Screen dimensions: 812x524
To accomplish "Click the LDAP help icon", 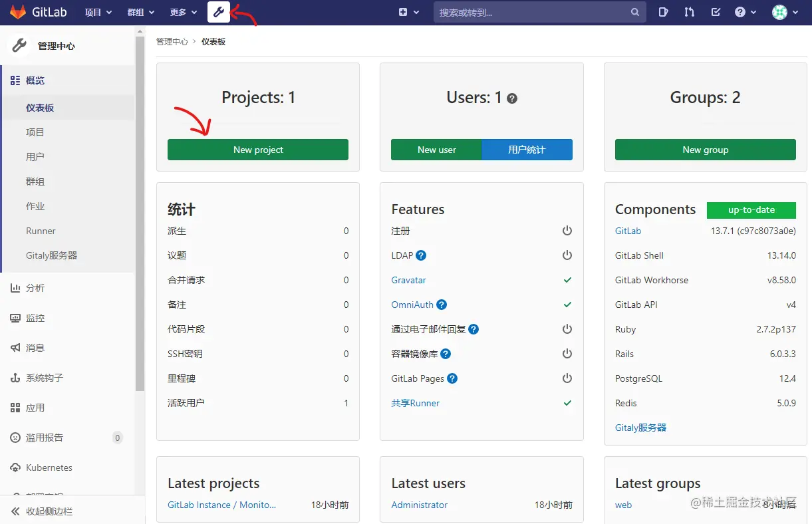I will point(421,255).
